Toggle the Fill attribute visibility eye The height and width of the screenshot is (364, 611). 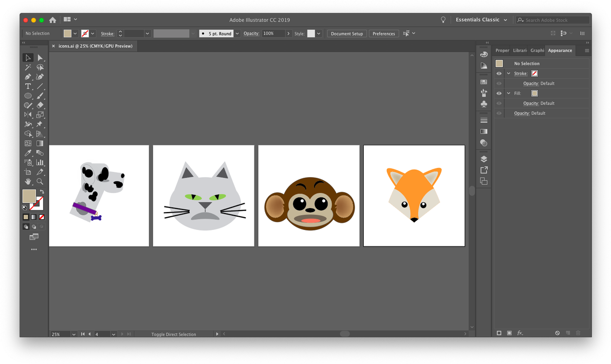click(x=499, y=93)
